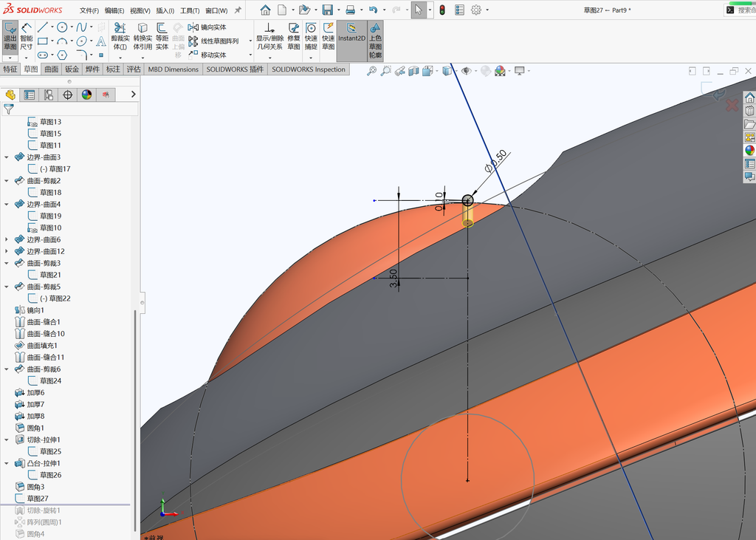Click the tree filter funnel icon
756x540 pixels.
tap(9, 109)
